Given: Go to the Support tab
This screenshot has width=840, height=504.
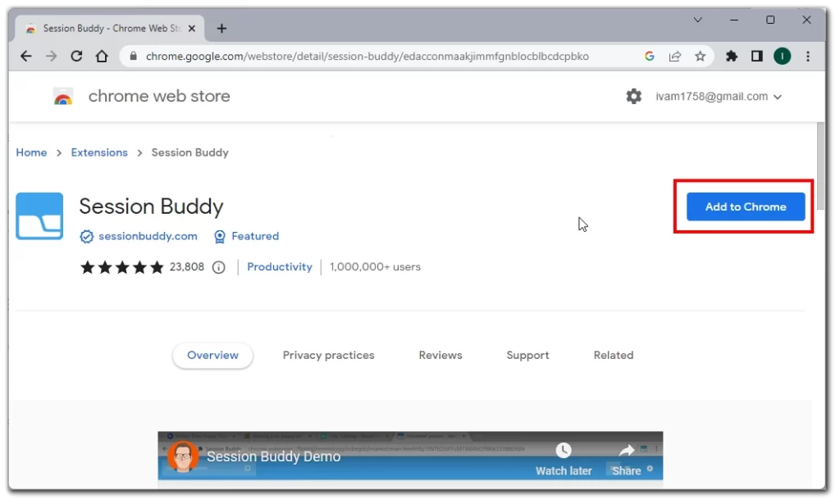Looking at the screenshot, I should tap(527, 356).
